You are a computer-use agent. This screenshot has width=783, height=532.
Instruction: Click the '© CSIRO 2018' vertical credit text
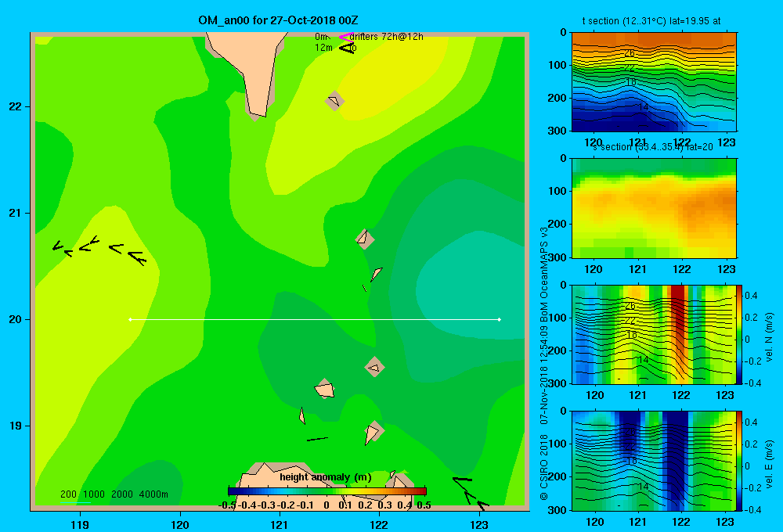544,467
